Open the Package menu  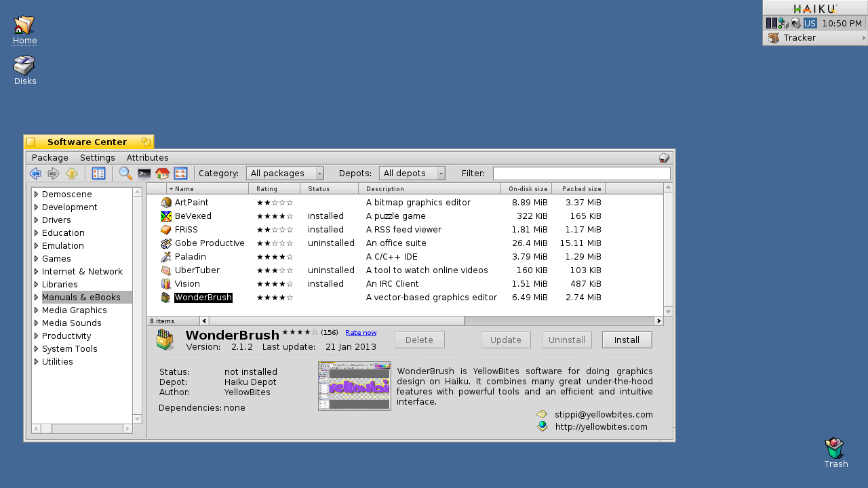[50, 158]
